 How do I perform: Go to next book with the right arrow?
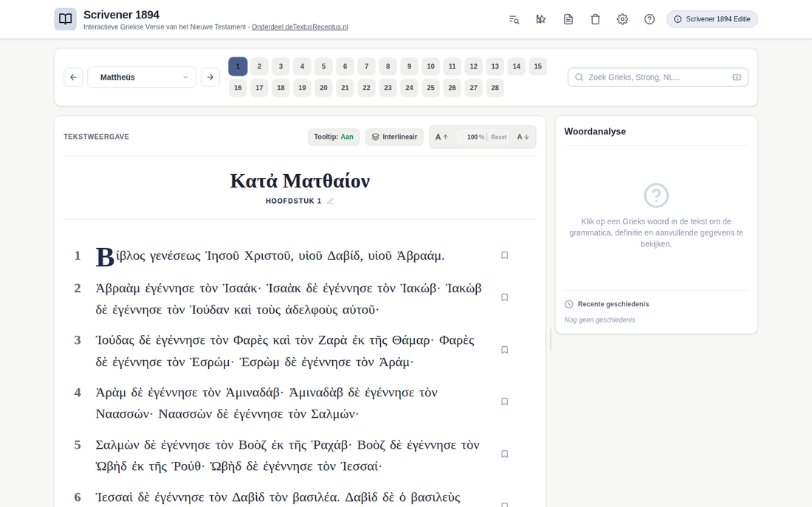(x=210, y=77)
